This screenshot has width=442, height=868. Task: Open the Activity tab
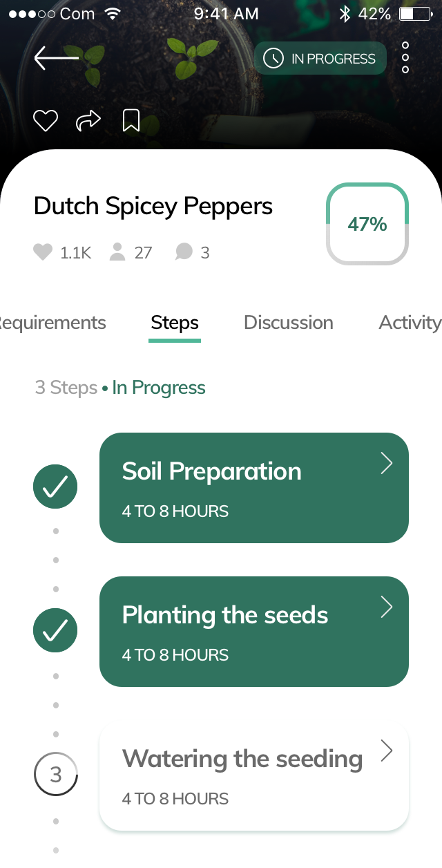coord(410,323)
